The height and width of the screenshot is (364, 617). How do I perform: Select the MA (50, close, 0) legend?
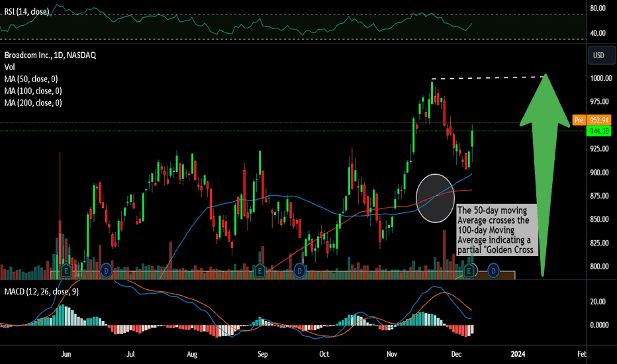click(x=31, y=79)
